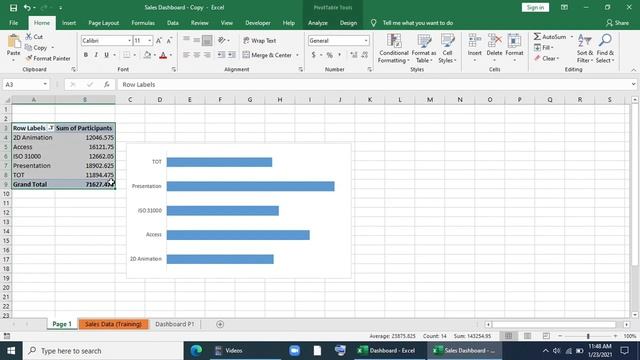Open the Fill dropdown in Editing
This screenshot has height=360, width=640.
(544, 48)
